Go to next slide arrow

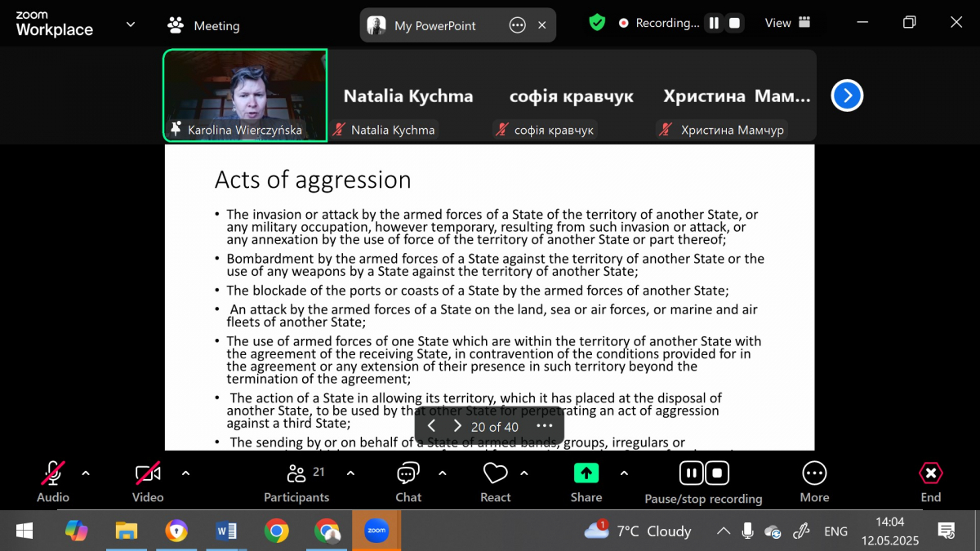click(457, 426)
